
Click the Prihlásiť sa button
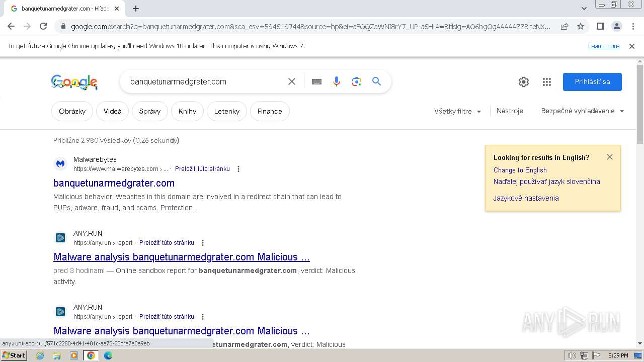(x=592, y=82)
